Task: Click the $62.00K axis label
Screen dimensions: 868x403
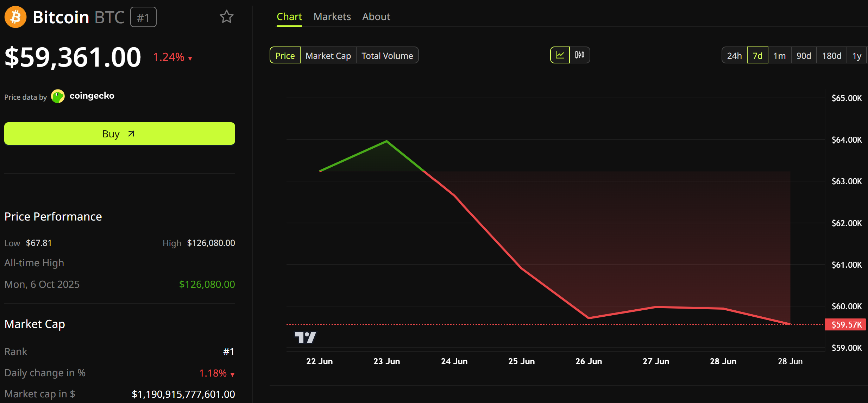Action: click(847, 223)
